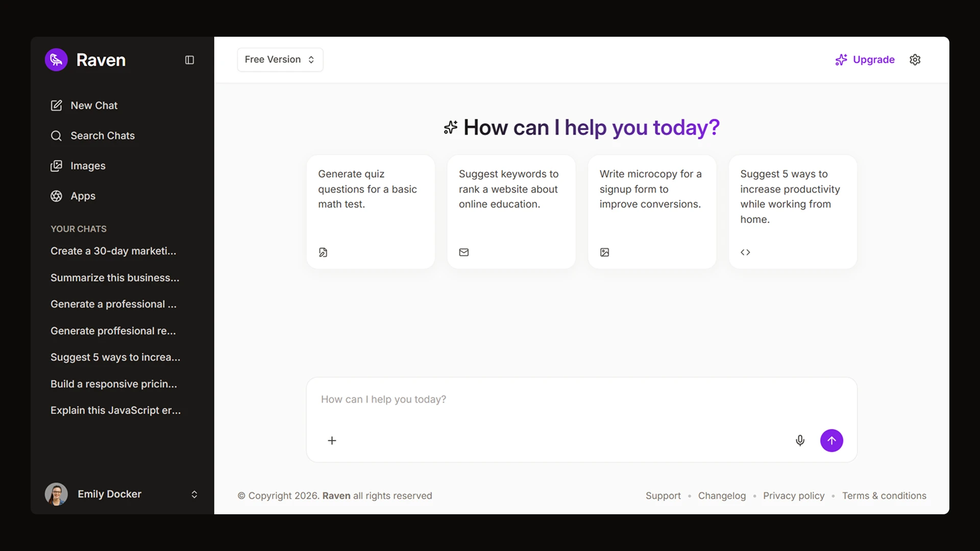This screenshot has width=980, height=551.
Task: Open chat 'Generate proffesional re...'
Action: pos(113,331)
